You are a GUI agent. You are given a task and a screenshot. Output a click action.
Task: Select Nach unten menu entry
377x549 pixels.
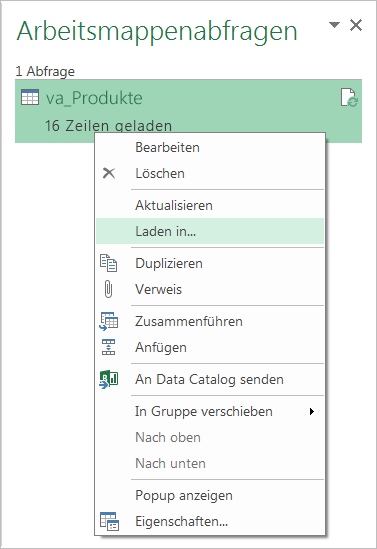210,463
